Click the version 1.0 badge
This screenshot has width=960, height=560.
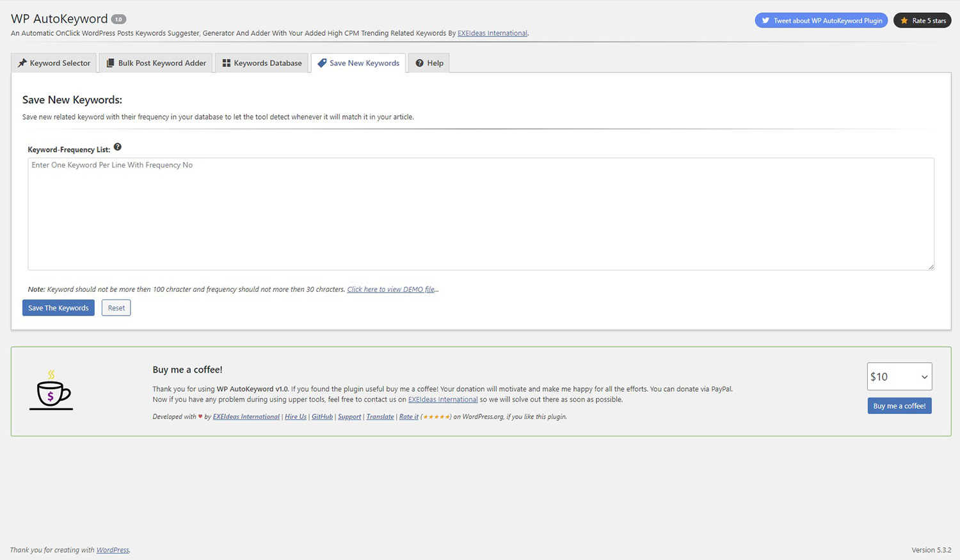pyautogui.click(x=118, y=19)
